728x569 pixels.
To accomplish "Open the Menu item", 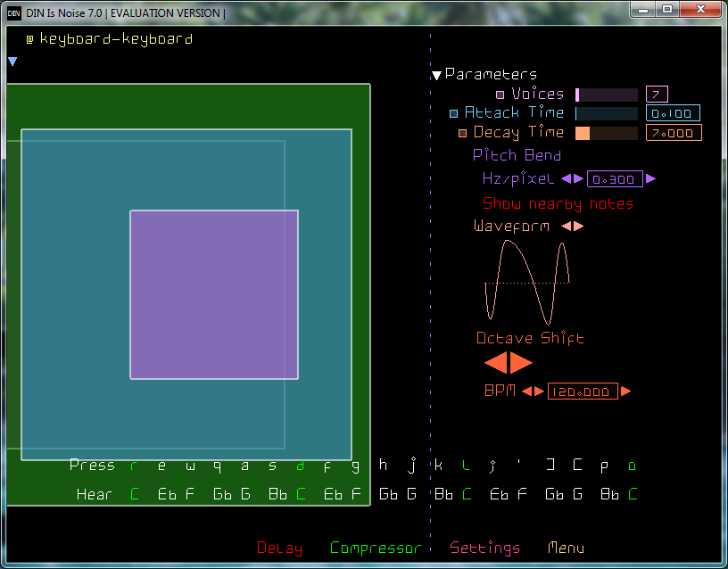I will (566, 548).
